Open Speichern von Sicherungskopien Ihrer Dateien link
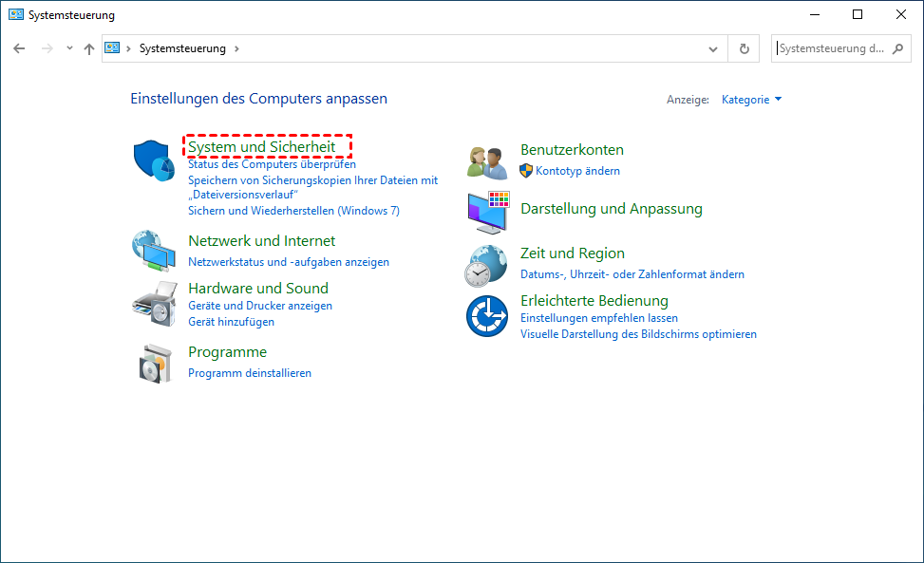This screenshot has height=563, width=924. tap(313, 187)
